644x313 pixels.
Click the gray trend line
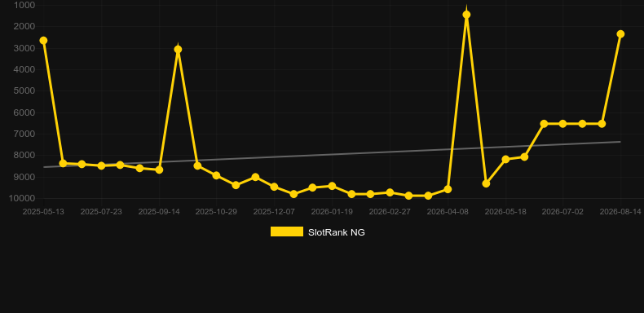332,154
